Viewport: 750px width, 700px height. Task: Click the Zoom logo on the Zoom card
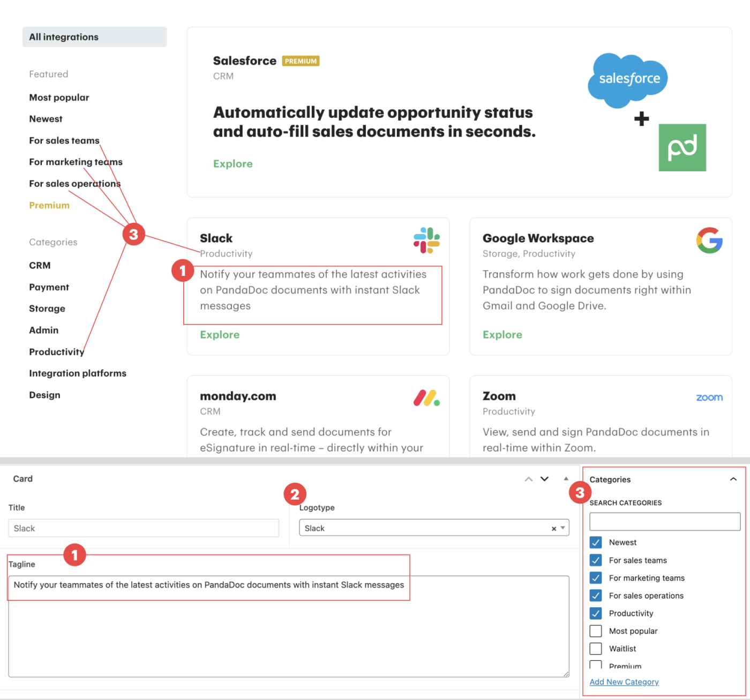coord(709,397)
